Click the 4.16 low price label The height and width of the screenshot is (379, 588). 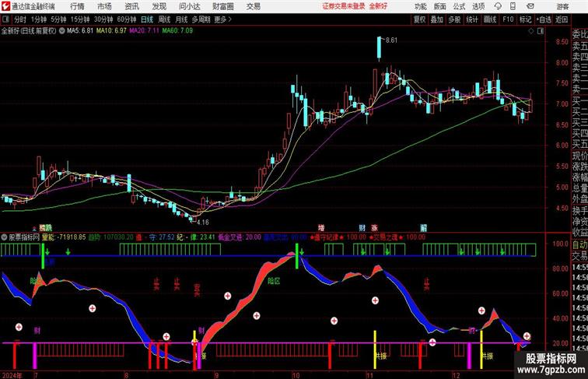pos(203,222)
